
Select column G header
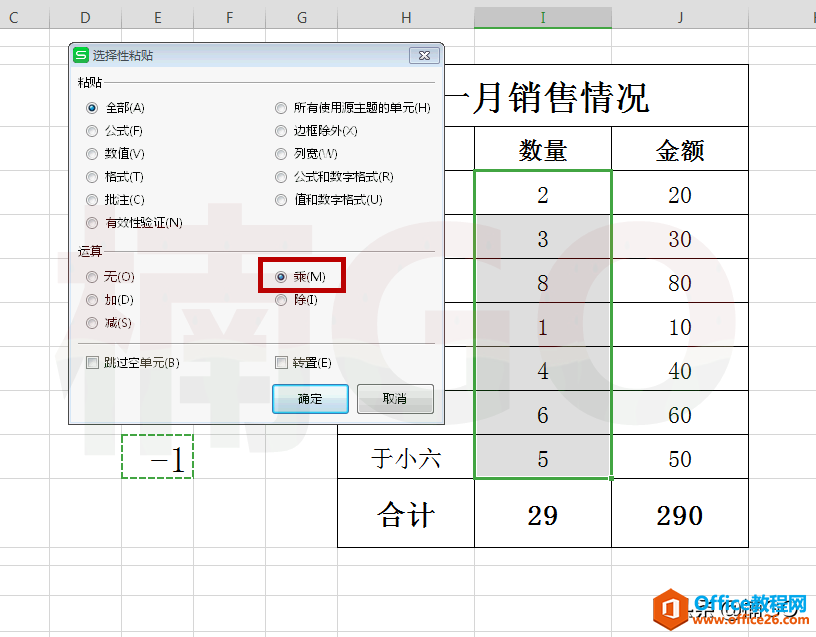tap(301, 18)
